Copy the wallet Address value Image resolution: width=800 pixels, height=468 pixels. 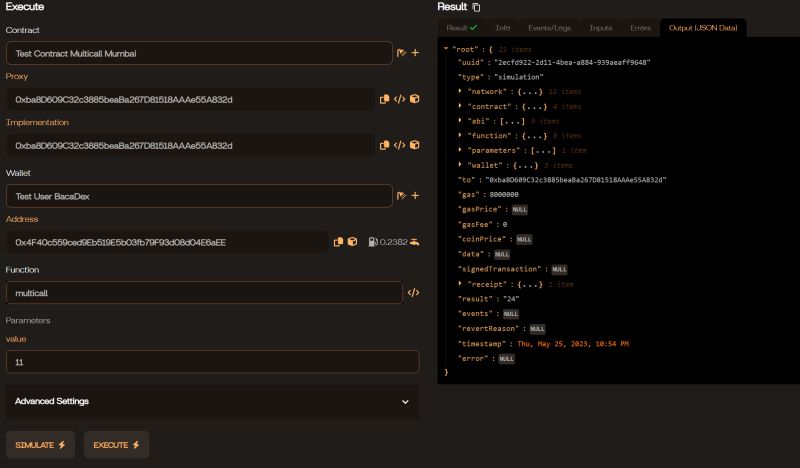tap(338, 242)
